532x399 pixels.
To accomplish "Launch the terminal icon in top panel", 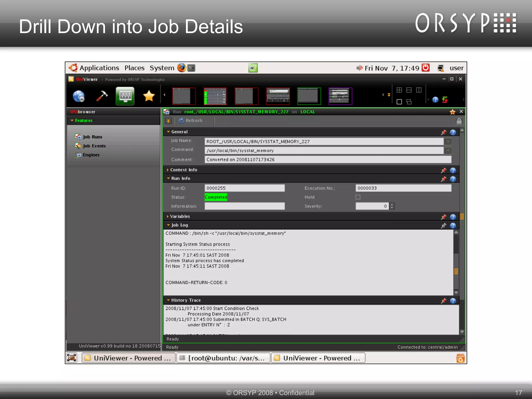I will coord(191,68).
